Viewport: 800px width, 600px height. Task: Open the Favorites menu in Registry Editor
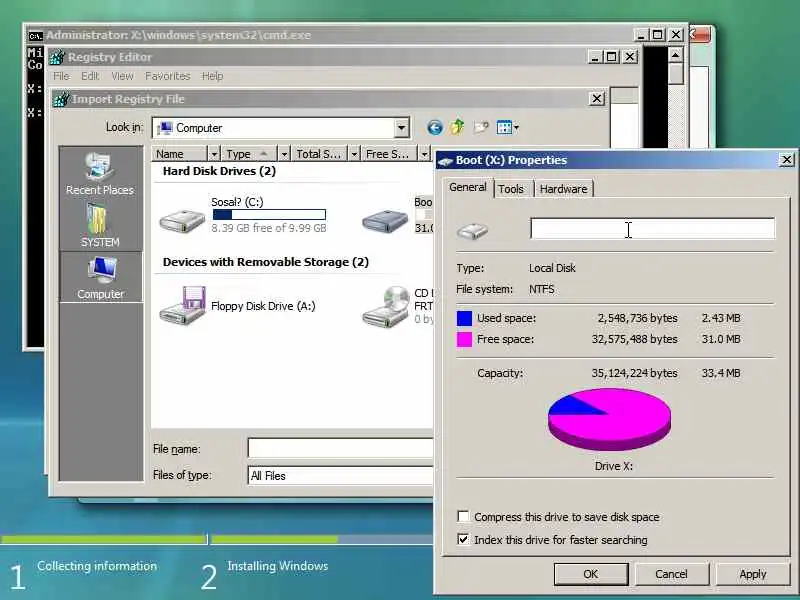tap(167, 76)
